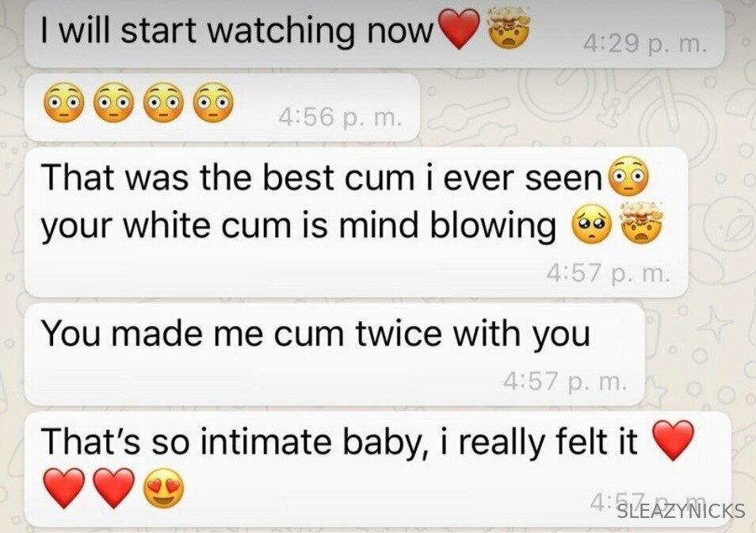The width and height of the screenshot is (756, 533).
Task: Click the timestamp under the "mind blowing" message
Action: [x=608, y=274]
